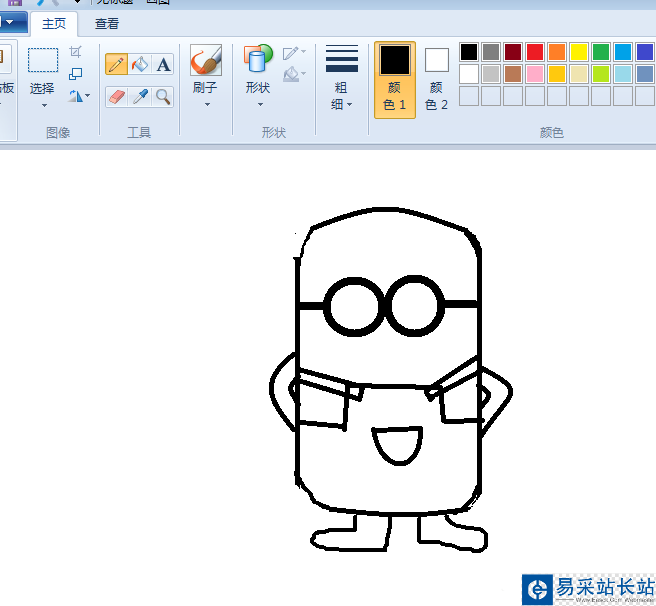Pick the dark gray color swatch
The height and width of the screenshot is (606, 656).
click(x=491, y=52)
